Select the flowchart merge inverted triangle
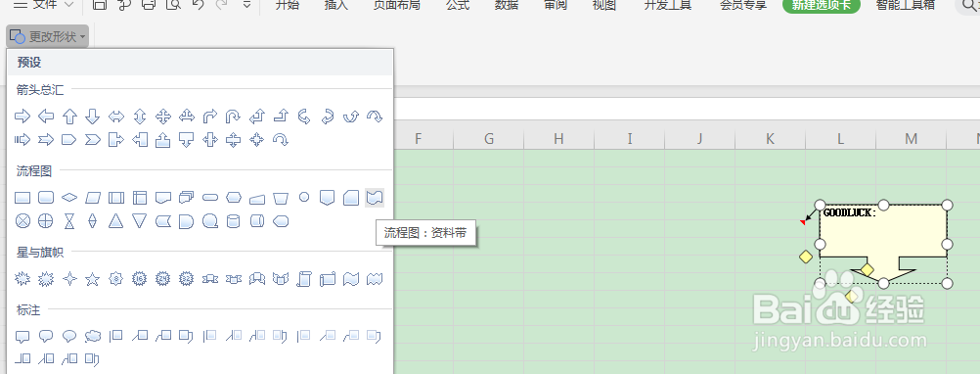The height and width of the screenshot is (374, 980). tap(140, 220)
